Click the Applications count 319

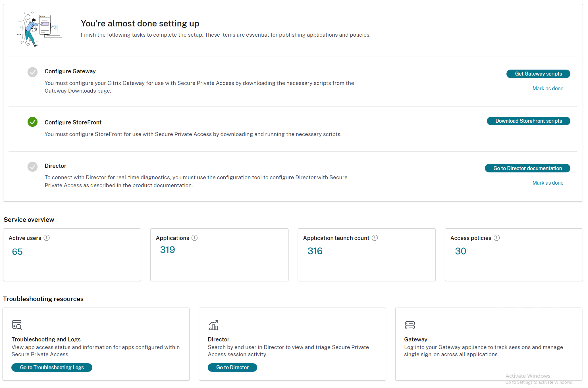coord(167,250)
